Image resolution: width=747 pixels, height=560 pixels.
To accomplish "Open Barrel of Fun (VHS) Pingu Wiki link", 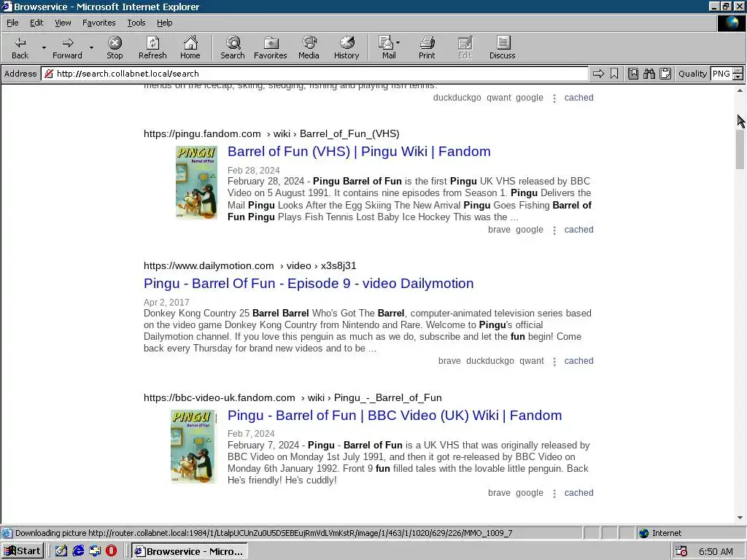I will coord(359,152).
